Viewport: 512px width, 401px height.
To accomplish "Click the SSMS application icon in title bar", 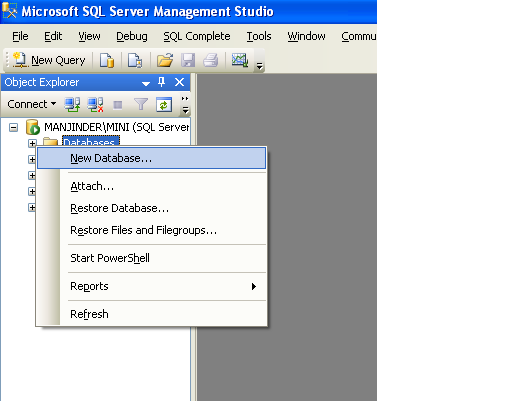I will 9,11.
